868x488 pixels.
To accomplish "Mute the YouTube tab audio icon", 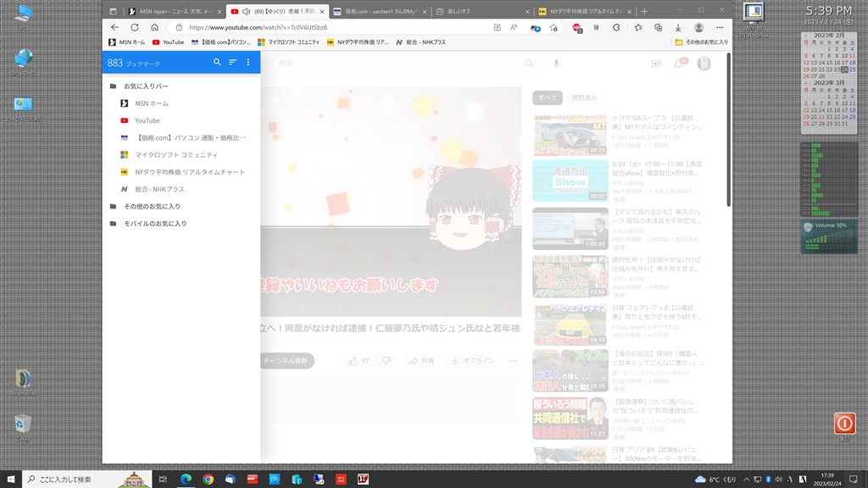I will click(246, 11).
